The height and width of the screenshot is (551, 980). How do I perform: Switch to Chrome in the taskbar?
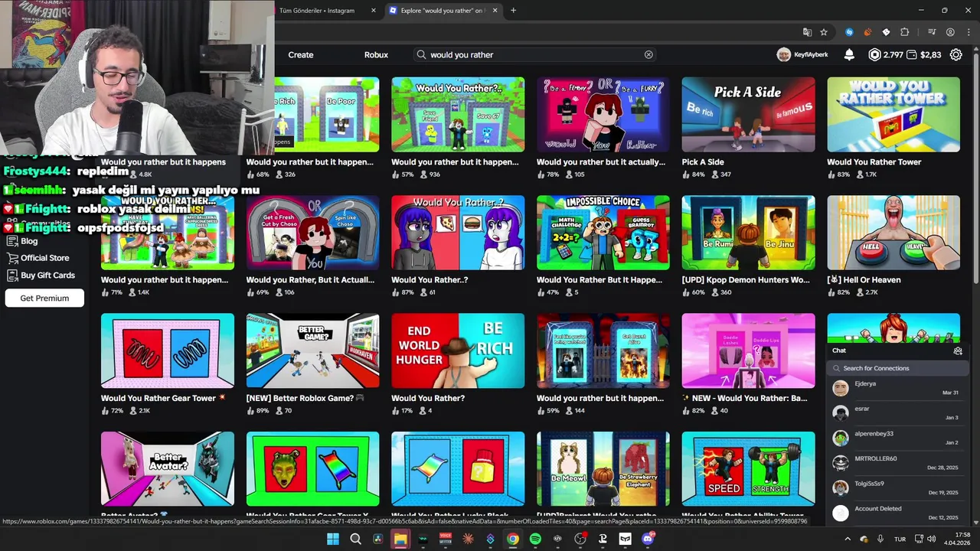(513, 539)
